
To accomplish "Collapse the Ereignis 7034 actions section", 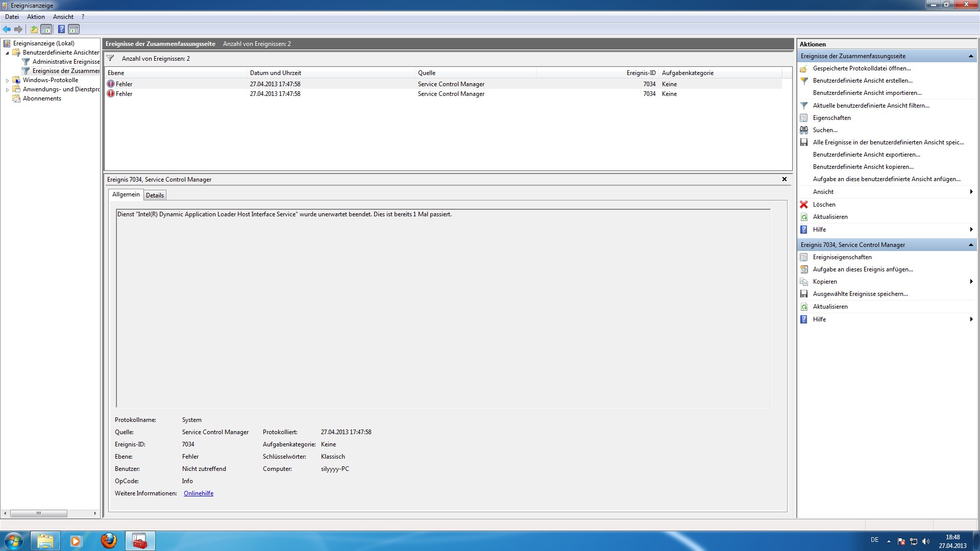I will pos(971,245).
